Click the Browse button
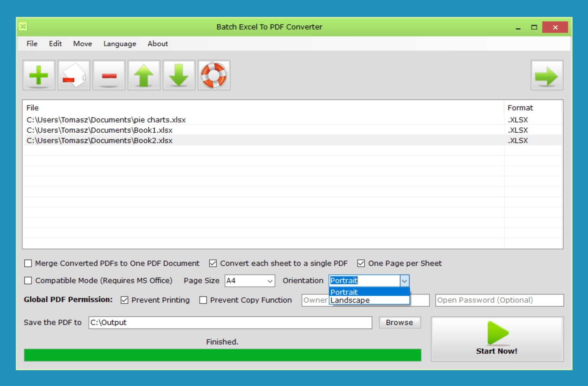The height and width of the screenshot is (386, 588). pyautogui.click(x=399, y=322)
